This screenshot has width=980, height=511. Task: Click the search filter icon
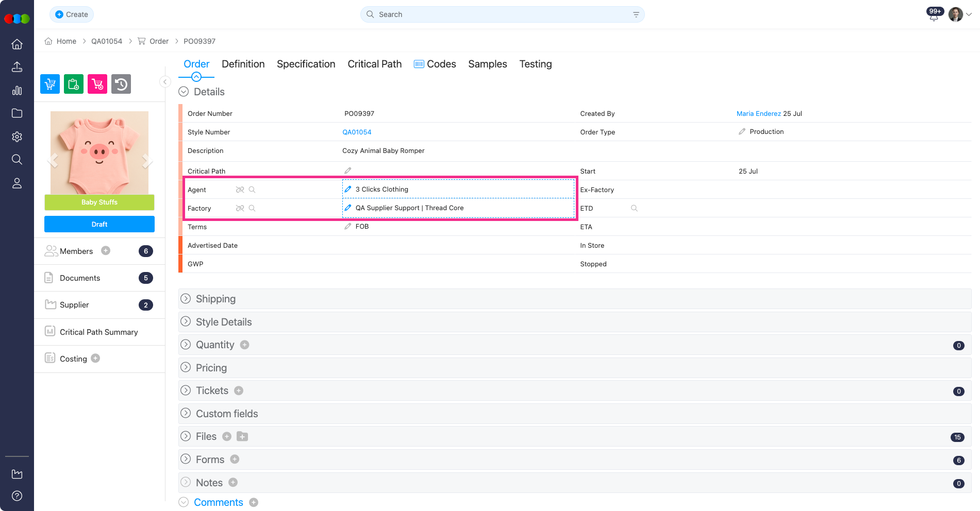(636, 15)
